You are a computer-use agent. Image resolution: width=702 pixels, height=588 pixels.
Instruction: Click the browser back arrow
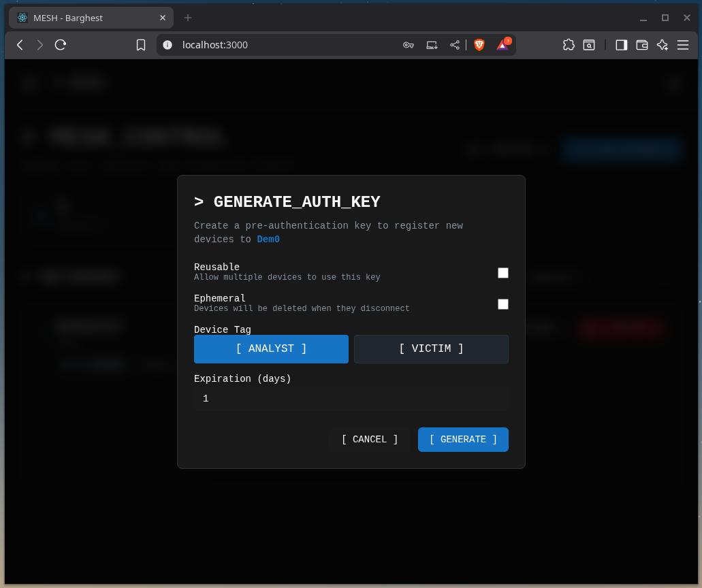[x=20, y=45]
